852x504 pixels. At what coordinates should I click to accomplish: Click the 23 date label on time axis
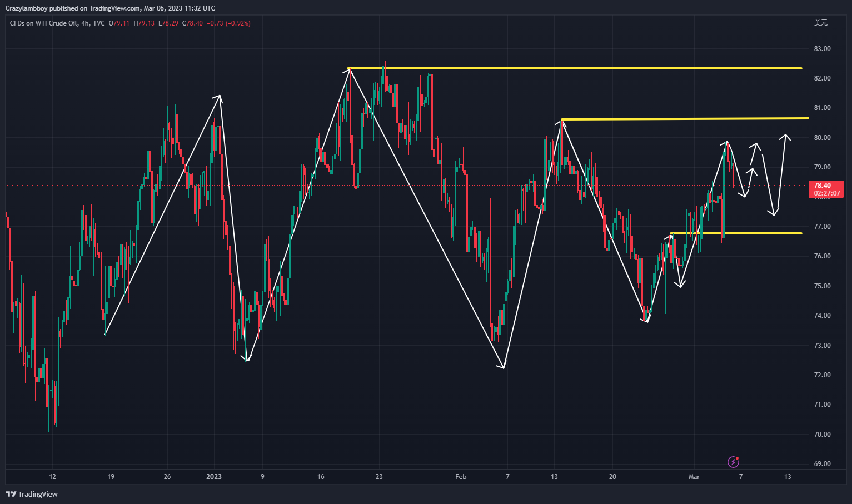[379, 477]
